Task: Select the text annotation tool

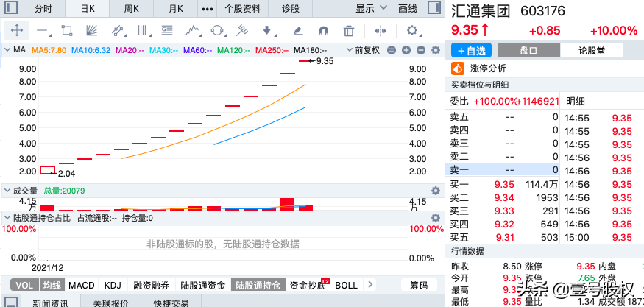Action: (167, 30)
